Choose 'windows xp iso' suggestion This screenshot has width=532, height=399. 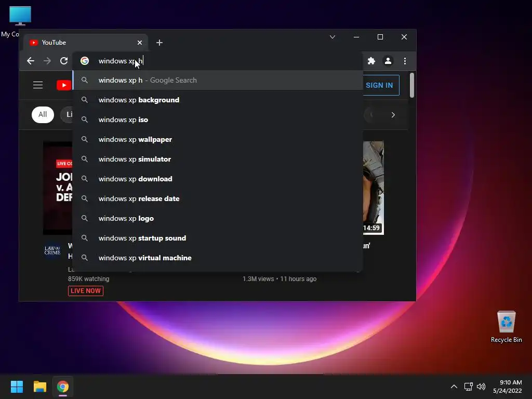218,119
